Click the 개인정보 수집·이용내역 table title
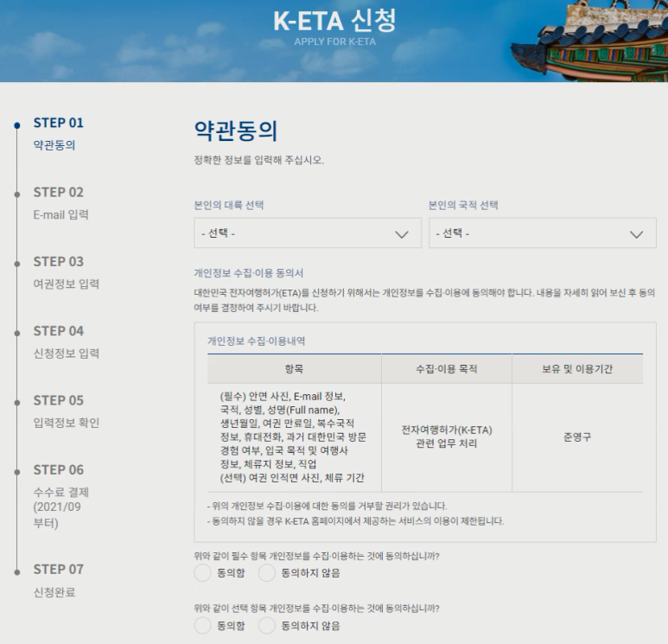The width and height of the screenshot is (668, 644). [x=257, y=341]
